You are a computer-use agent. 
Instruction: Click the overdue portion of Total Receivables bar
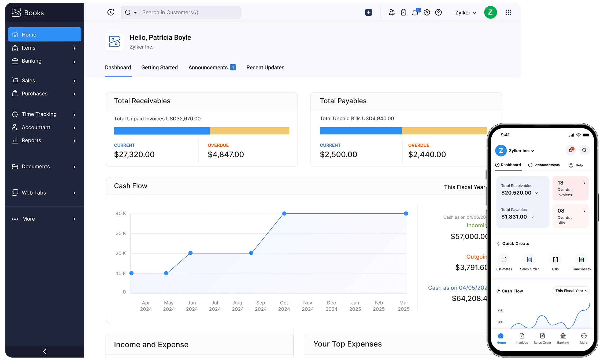(x=249, y=131)
